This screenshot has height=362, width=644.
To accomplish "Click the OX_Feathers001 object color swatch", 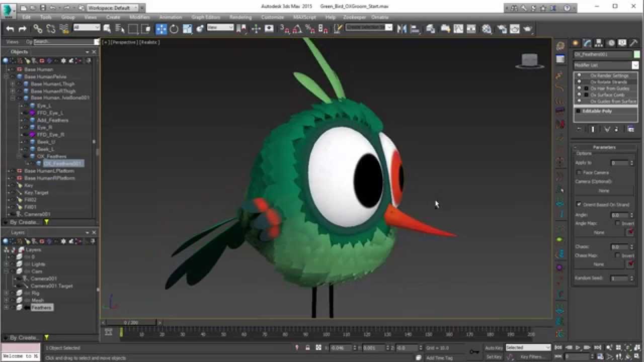I will point(636,54).
